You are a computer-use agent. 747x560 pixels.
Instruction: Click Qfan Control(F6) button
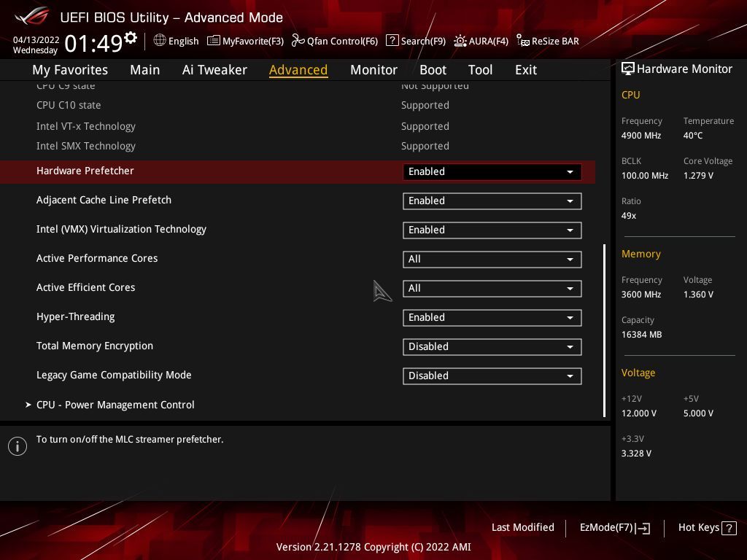[335, 41]
